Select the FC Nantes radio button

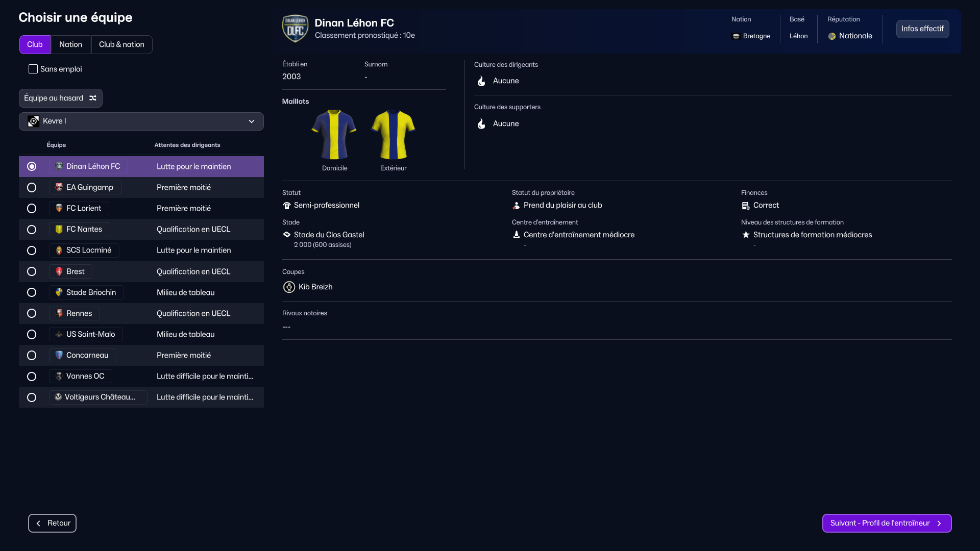[32, 230]
